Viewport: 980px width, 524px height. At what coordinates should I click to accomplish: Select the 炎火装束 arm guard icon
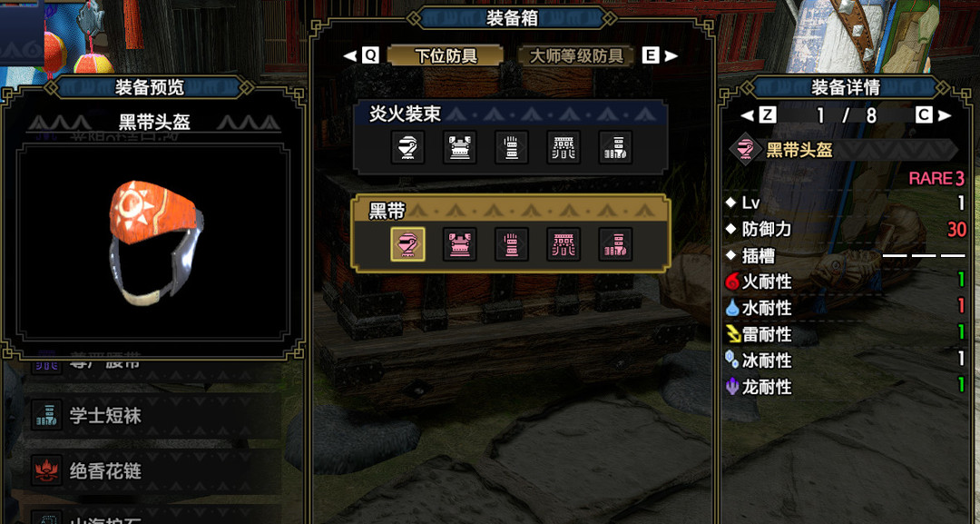click(512, 147)
